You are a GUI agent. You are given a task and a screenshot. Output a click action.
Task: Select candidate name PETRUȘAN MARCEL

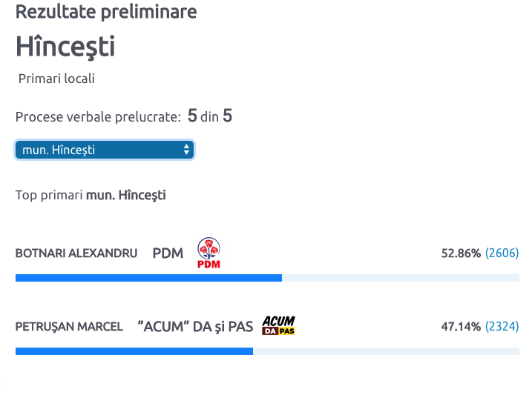69,326
